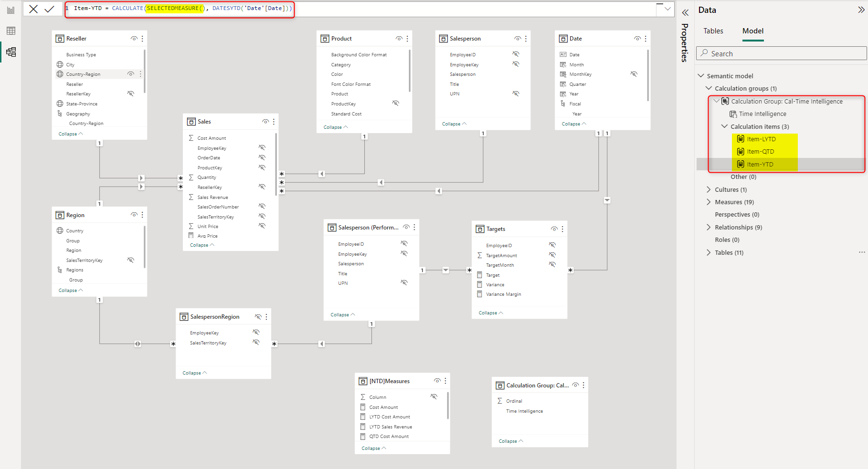
Task: Collapse the Data pane with double chevron
Action: (x=861, y=10)
